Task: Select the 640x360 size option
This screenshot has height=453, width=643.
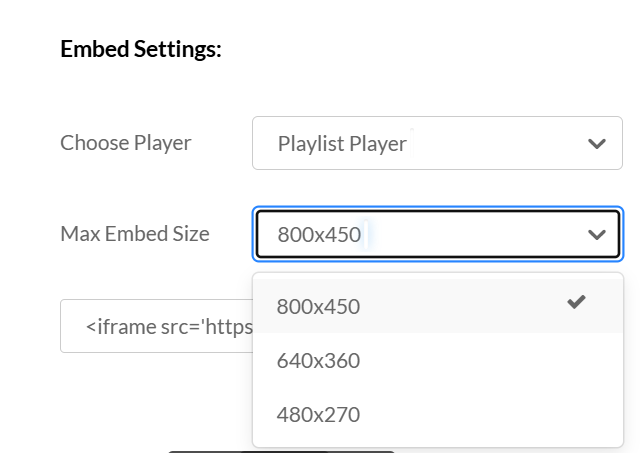Action: [438, 361]
